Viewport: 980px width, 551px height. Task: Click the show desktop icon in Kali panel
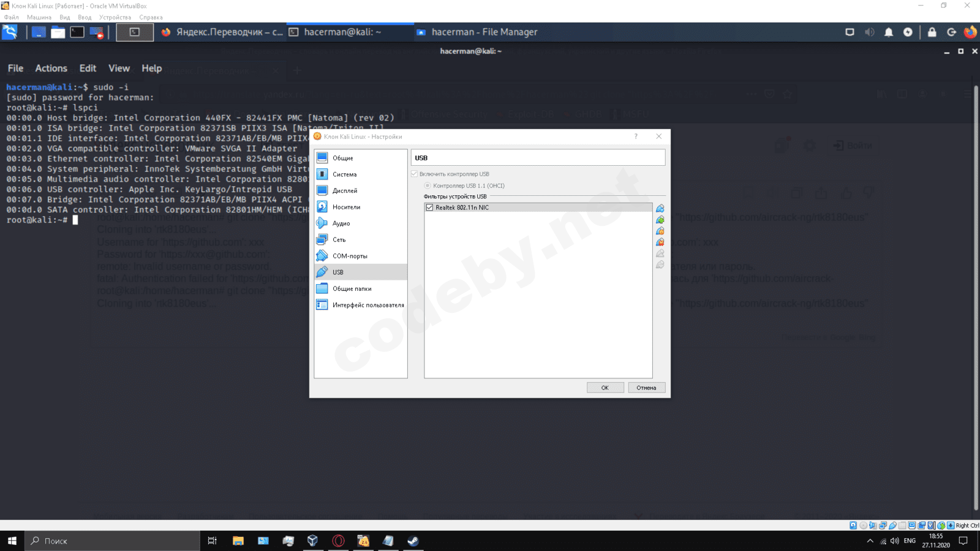[x=39, y=32]
